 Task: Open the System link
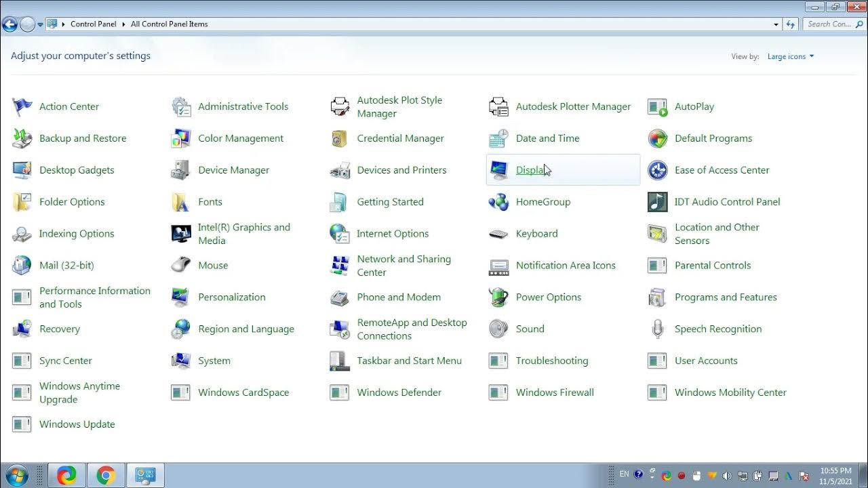pos(214,361)
